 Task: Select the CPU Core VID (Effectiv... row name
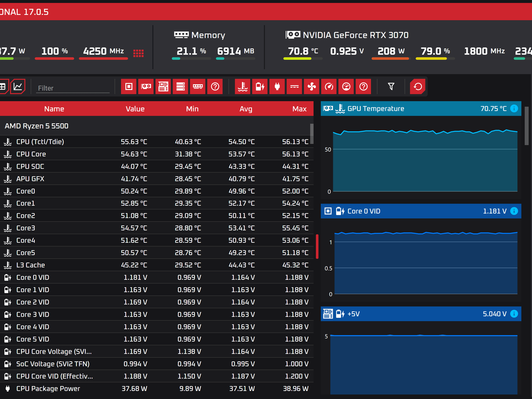tap(55, 376)
